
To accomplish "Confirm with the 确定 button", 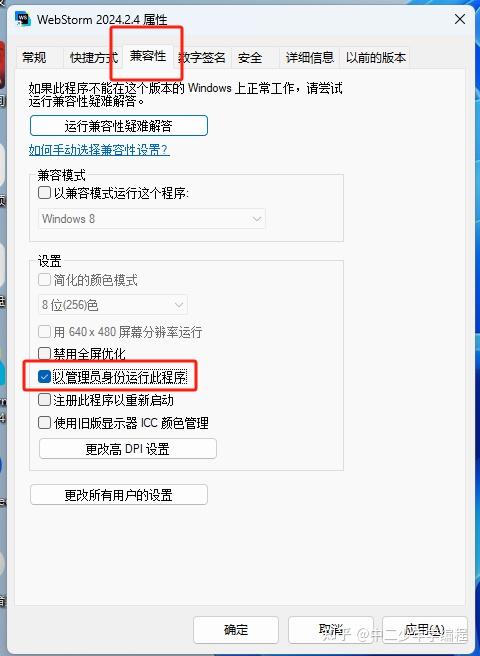I will (236, 630).
